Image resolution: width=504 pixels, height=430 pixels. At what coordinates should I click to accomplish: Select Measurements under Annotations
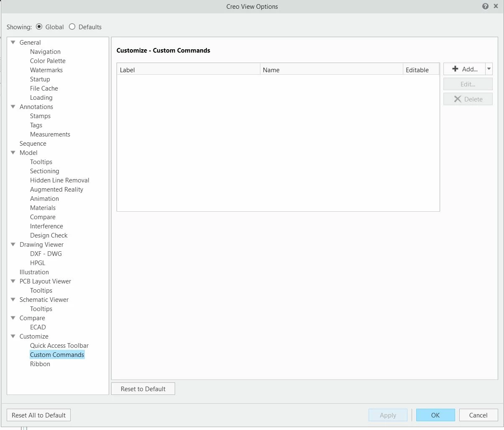(50, 134)
